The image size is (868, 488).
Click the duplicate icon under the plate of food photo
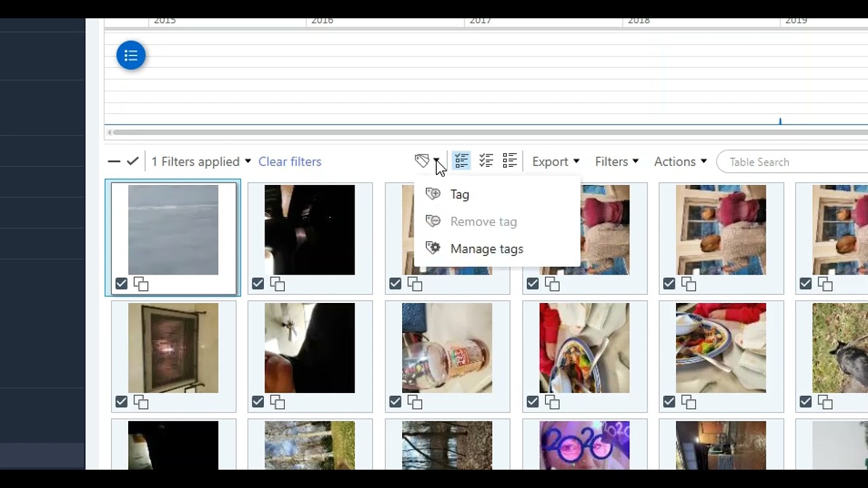pos(688,402)
